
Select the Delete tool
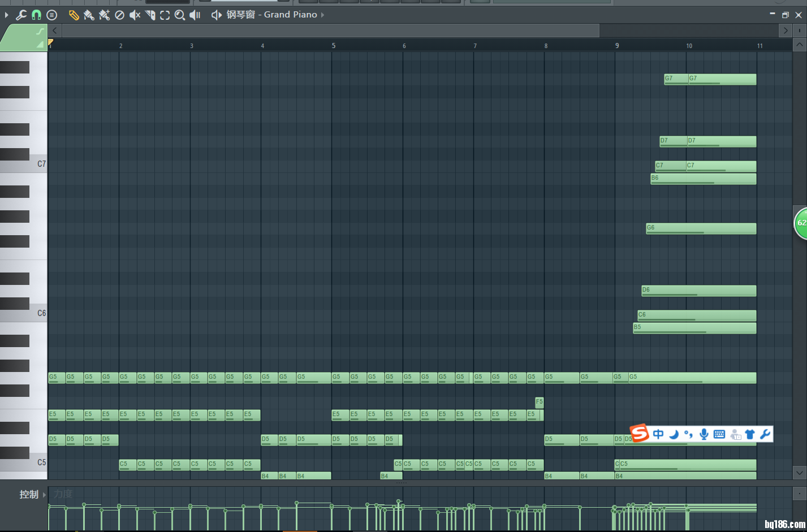point(119,15)
